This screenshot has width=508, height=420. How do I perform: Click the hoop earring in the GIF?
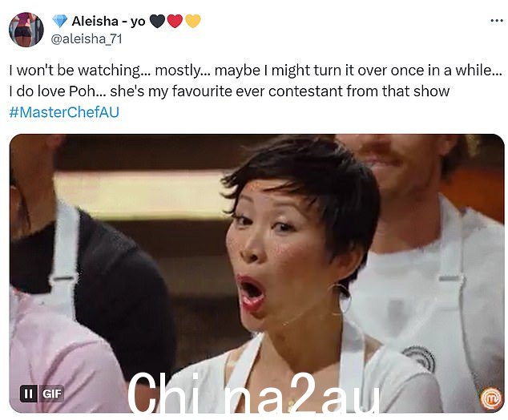(x=341, y=299)
